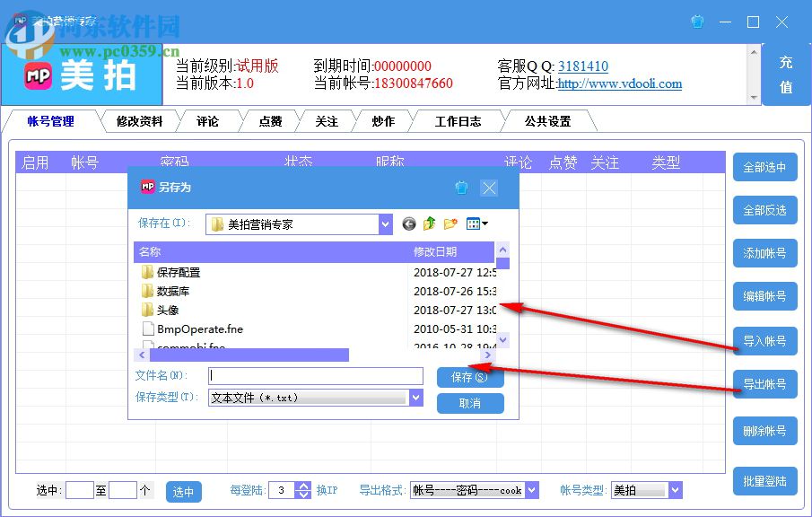
Task: Click the blue gift icon near window controls
Action: coord(698,22)
